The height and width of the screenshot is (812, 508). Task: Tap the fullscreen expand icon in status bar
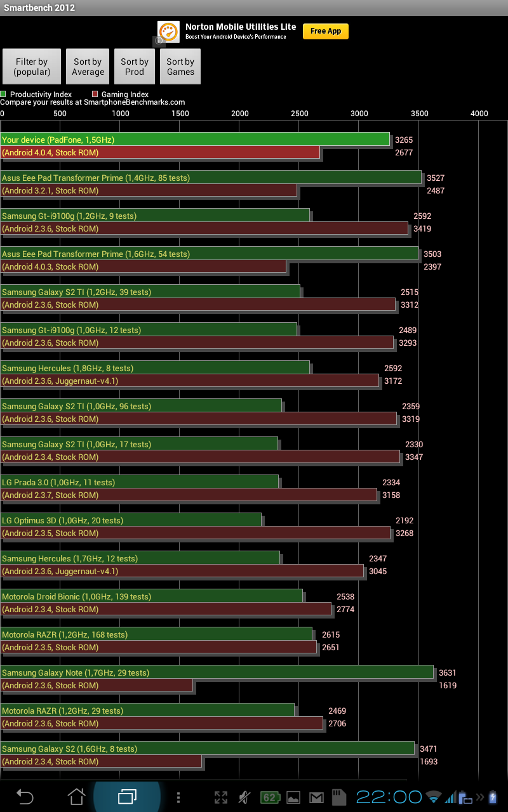(x=220, y=797)
